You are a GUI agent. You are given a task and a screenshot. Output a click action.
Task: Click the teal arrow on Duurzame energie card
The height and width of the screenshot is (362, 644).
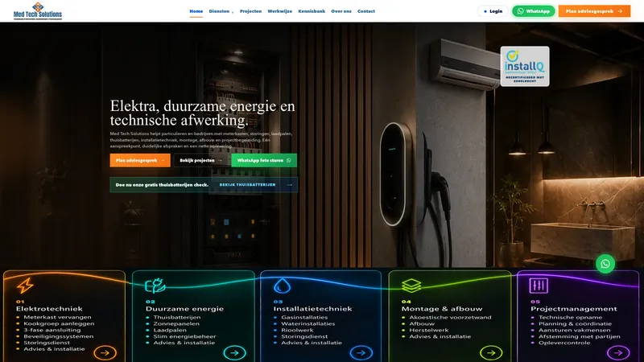(x=234, y=352)
